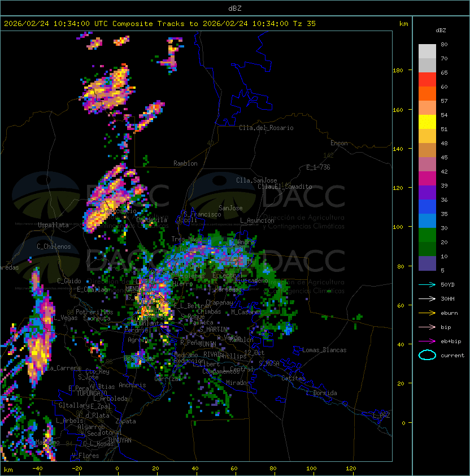470x476 pixels.
Task: Click the L_PAZ map label
Action: [381, 416]
